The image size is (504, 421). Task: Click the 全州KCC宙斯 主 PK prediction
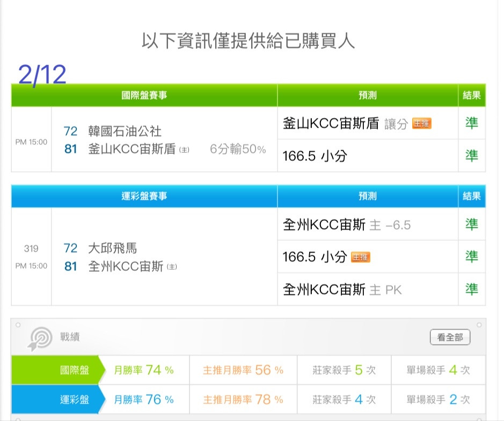click(x=342, y=290)
